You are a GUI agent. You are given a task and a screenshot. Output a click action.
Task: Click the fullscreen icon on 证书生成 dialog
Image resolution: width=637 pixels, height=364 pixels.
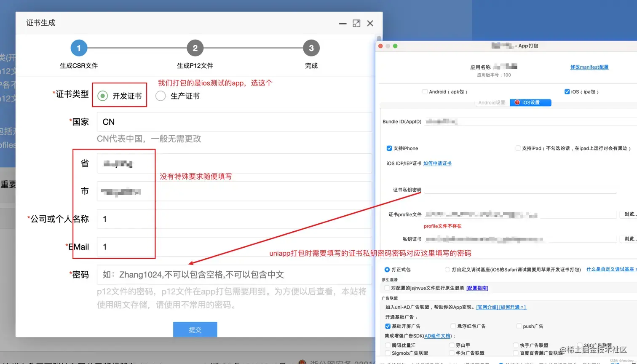tap(356, 23)
